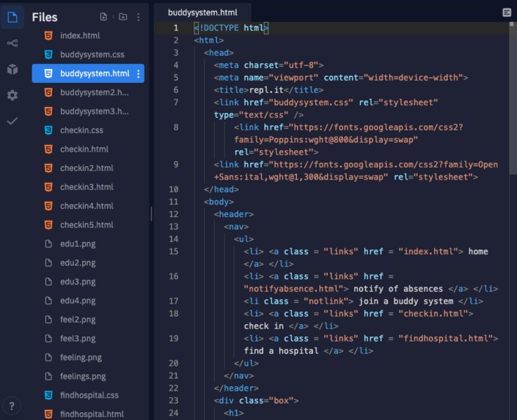Open the buddysystem.html file options menu
517x420 pixels.
pos(139,74)
